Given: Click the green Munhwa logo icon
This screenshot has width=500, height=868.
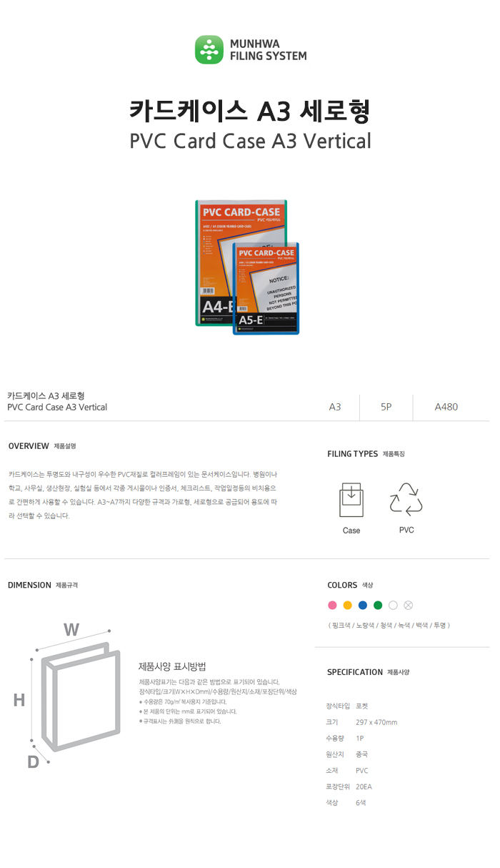Looking at the screenshot, I should (209, 50).
